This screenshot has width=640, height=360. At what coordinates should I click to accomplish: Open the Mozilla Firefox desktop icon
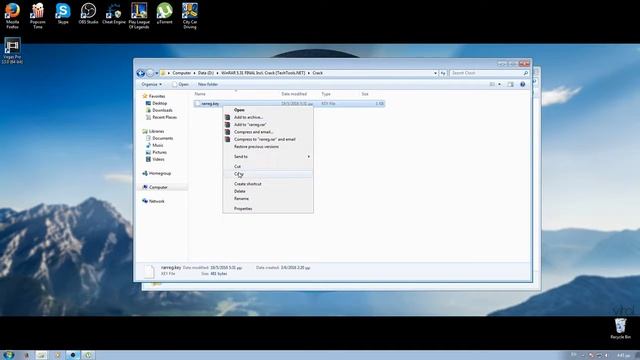tap(12, 16)
